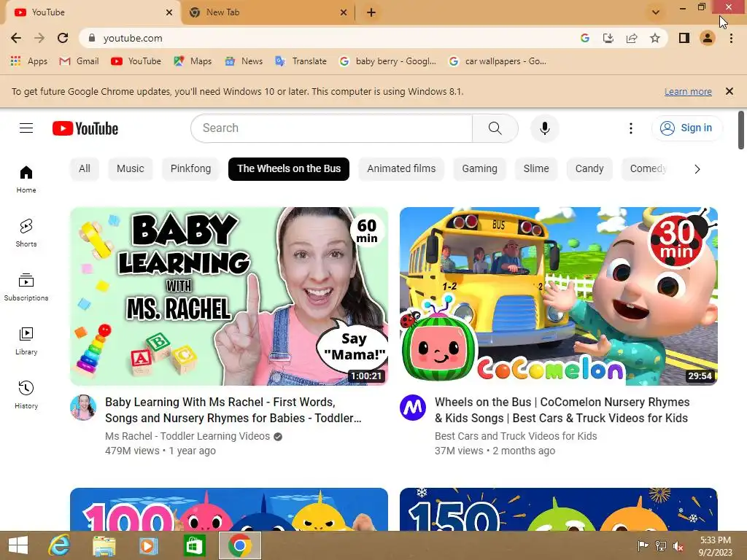Screen dimensions: 747x560
Task: Open the baby berry Google bookmark
Action: point(388,61)
